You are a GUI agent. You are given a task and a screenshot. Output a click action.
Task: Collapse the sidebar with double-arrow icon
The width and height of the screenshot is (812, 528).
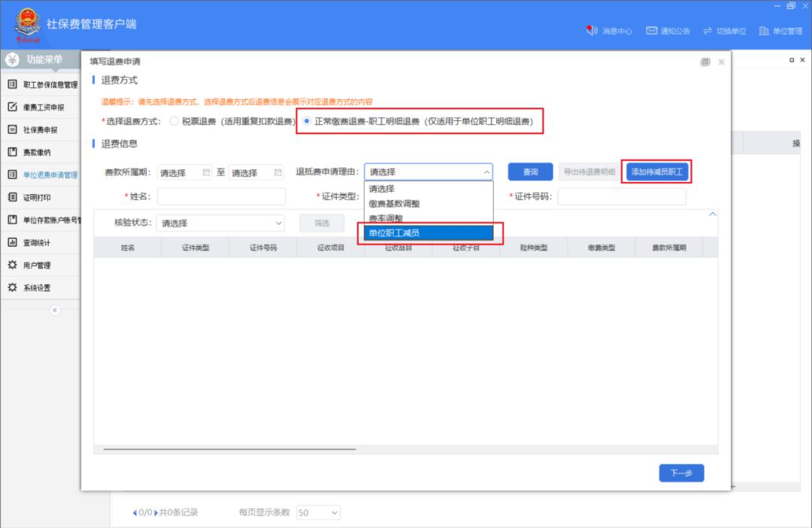pyautogui.click(x=54, y=311)
